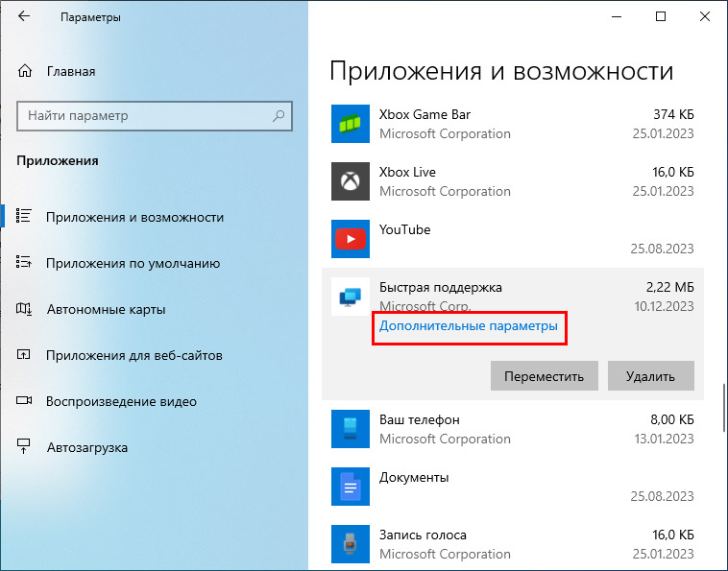Click the 2,22 МБ size value
The height and width of the screenshot is (571, 728).
point(670,287)
